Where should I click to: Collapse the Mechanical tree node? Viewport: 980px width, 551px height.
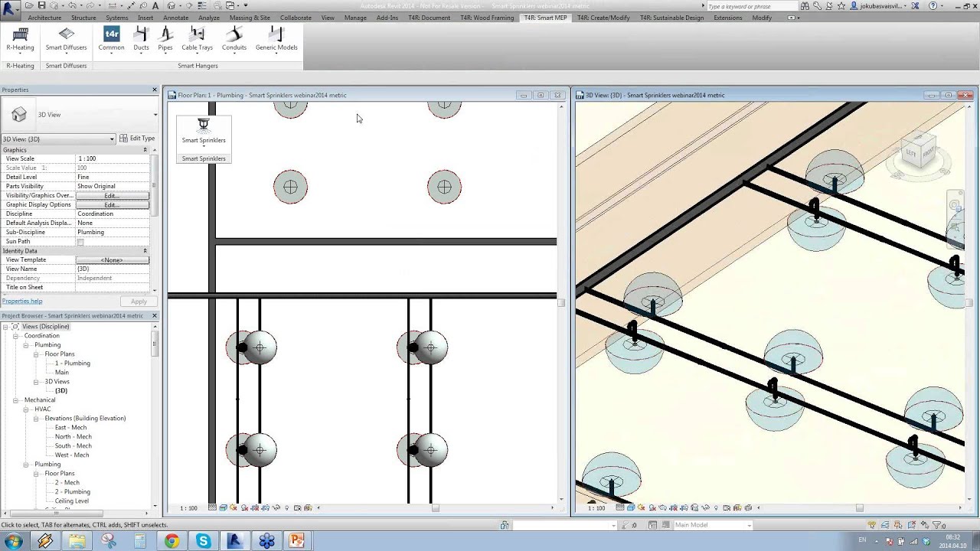point(15,400)
